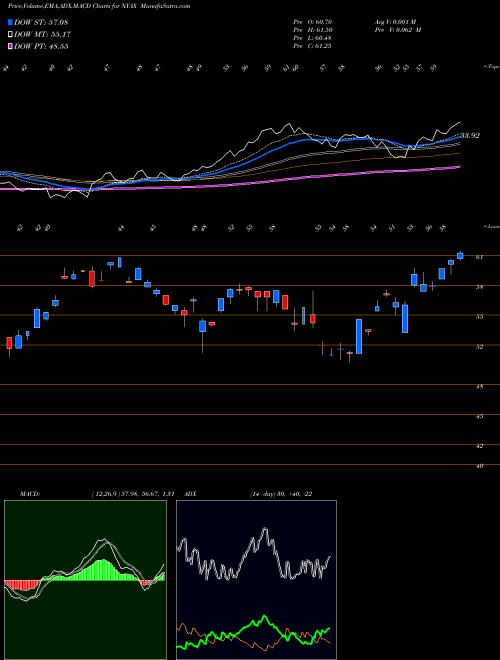Viewport: 500px width, 660px height.
Task: Click the 'MACD:' indicator label
Action: (x=29, y=494)
